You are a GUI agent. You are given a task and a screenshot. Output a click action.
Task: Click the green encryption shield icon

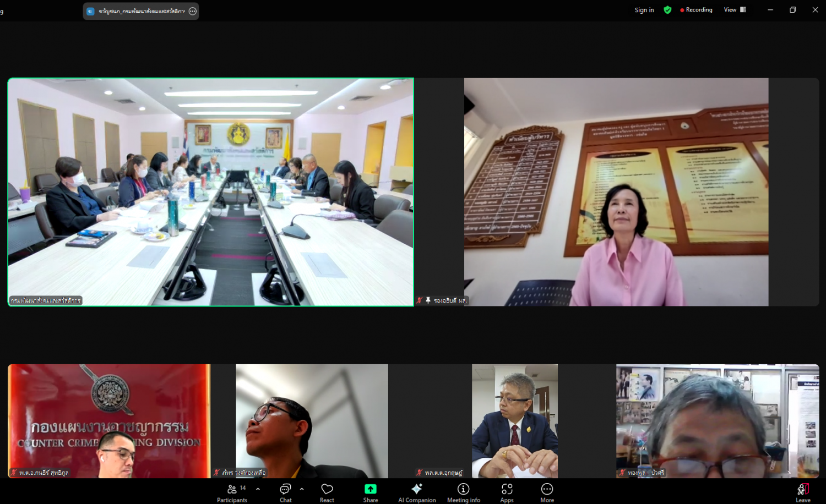coord(667,10)
